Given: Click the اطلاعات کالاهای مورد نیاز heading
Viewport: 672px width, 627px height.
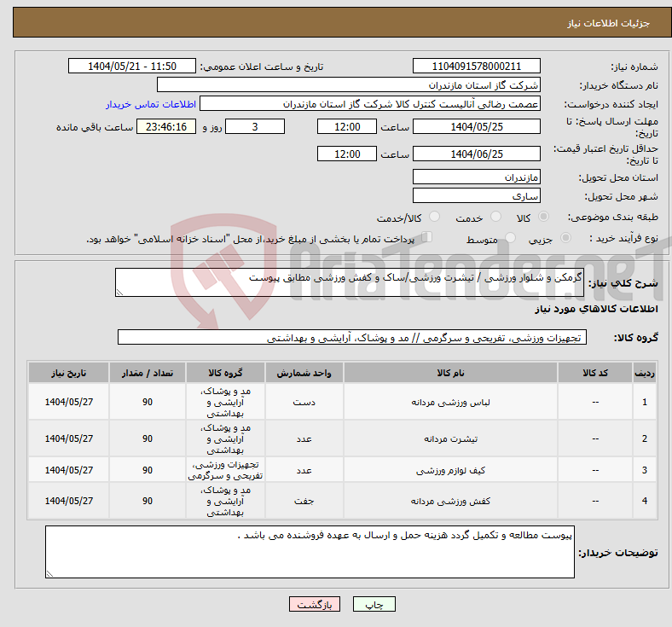Looking at the screenshot, I should coord(596,309).
